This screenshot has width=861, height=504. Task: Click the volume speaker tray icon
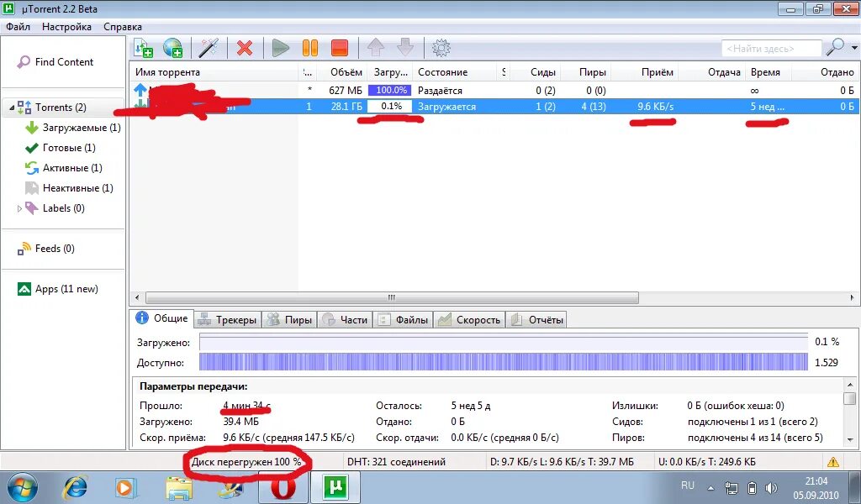point(771,487)
